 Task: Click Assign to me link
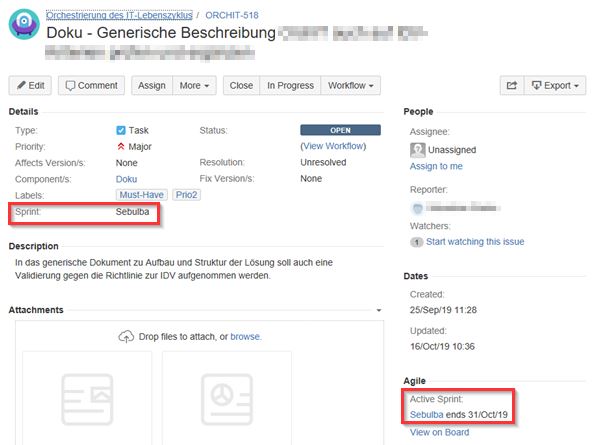[436, 166]
